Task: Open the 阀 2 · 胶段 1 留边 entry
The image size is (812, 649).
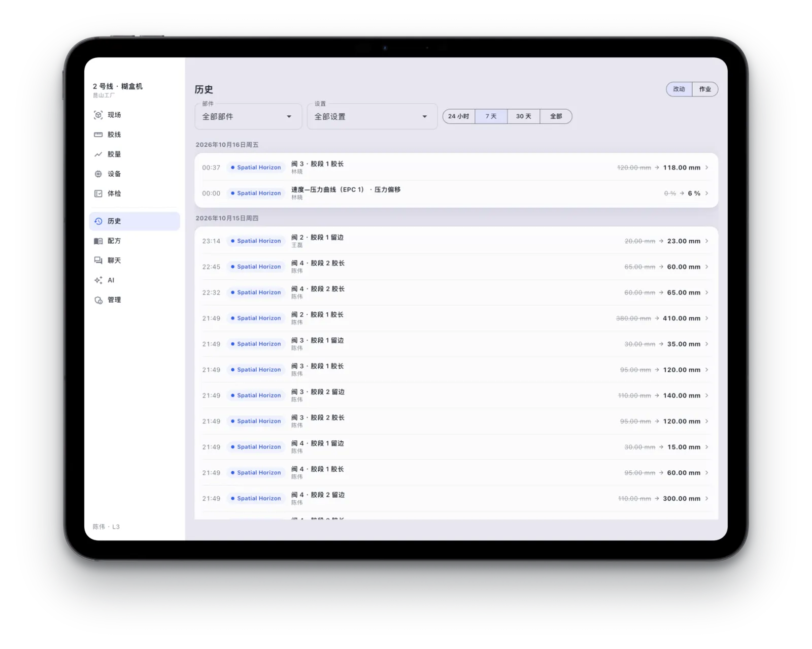Action: pyautogui.click(x=456, y=241)
